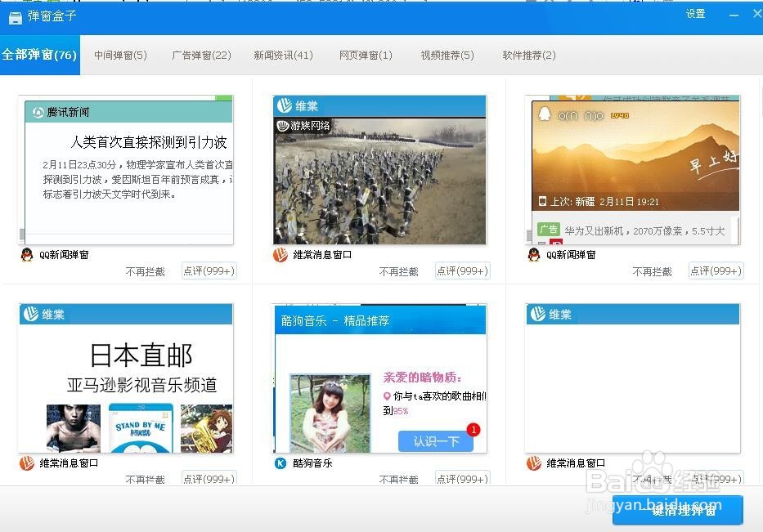Click the 一键清理弹窗 button
The width and height of the screenshot is (763, 532).
[678, 510]
